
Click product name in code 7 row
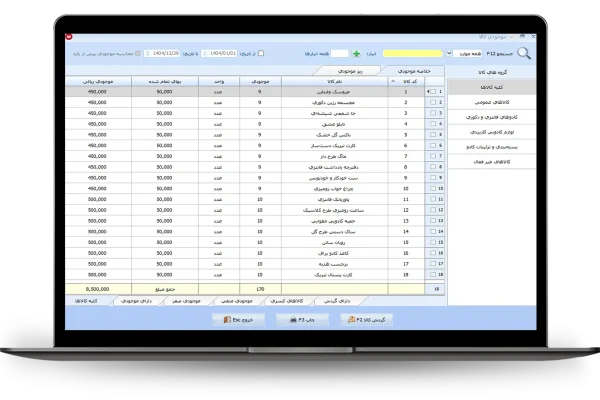(x=333, y=156)
